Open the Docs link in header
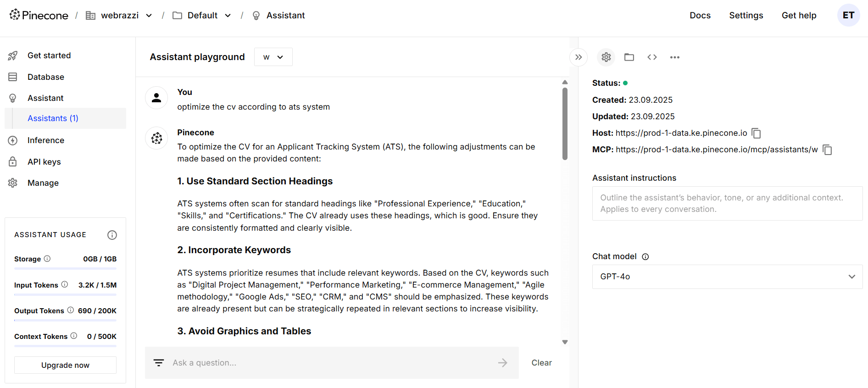868x388 pixels. pyautogui.click(x=700, y=16)
